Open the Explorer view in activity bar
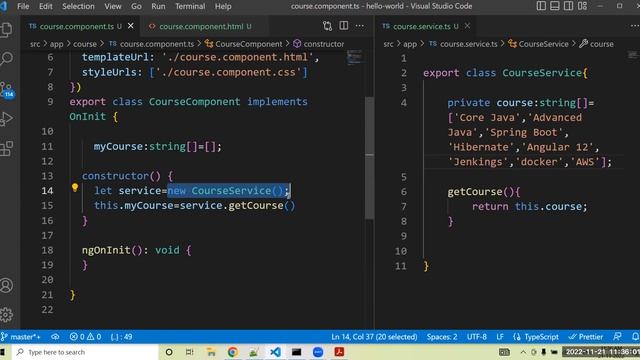The width and height of the screenshot is (640, 360). click(7, 30)
